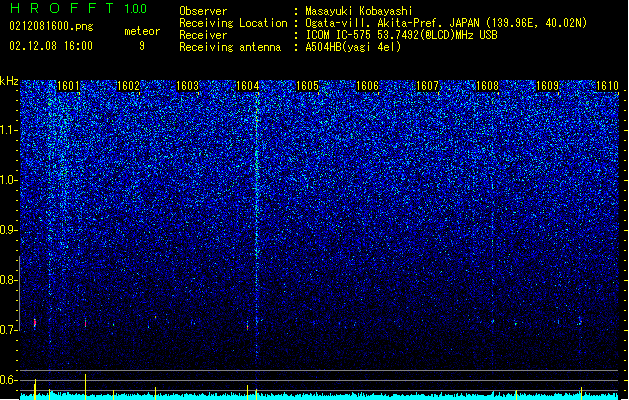Click the 1608 time marker
The image size is (629, 400).
click(x=487, y=86)
